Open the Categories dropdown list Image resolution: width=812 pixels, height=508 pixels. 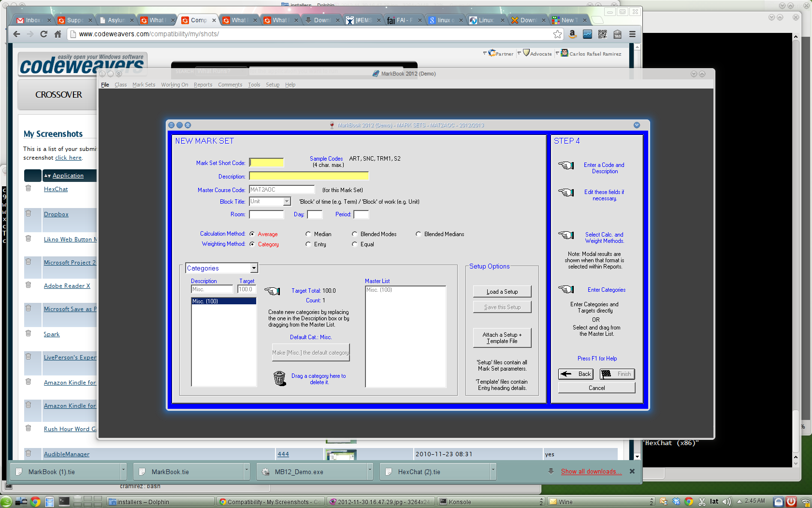(254, 268)
